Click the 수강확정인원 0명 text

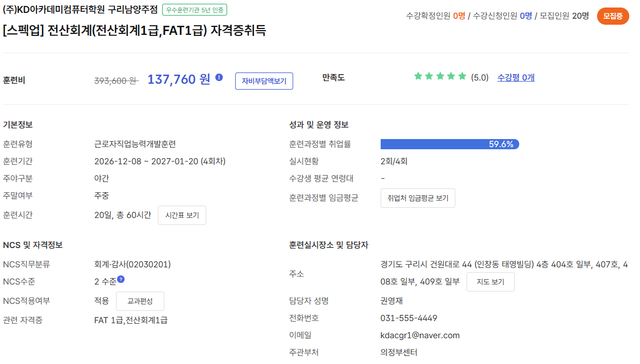pyautogui.click(x=435, y=16)
